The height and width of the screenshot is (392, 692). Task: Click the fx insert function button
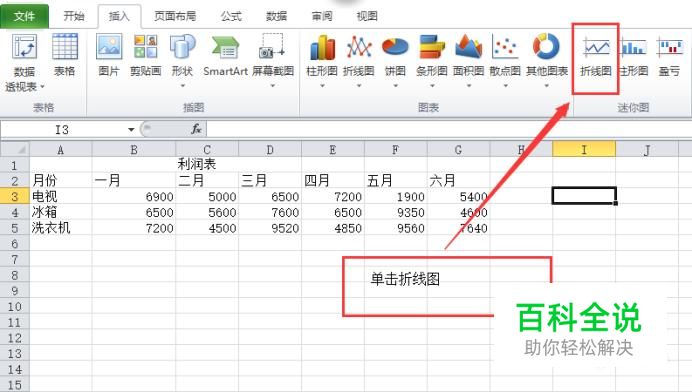pos(196,129)
